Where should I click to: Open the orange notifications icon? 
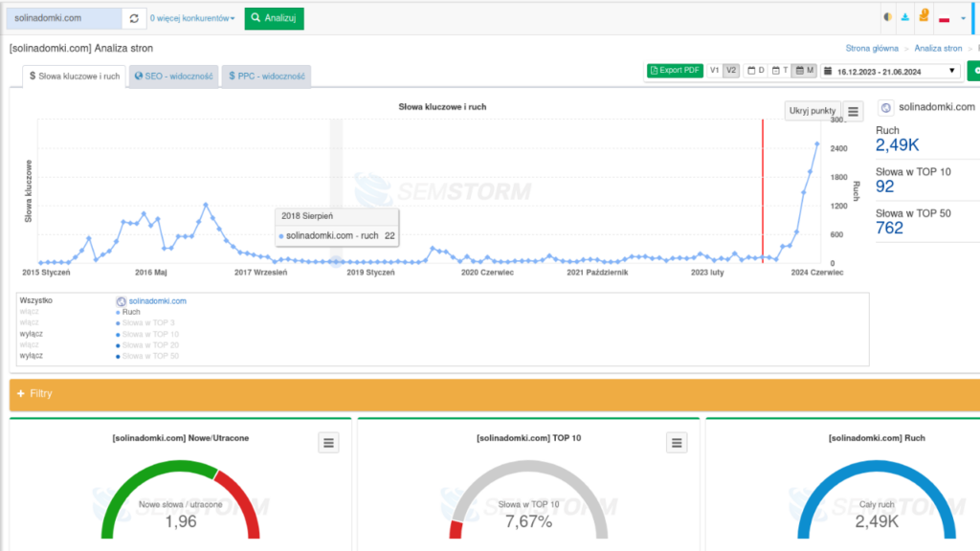tap(924, 17)
